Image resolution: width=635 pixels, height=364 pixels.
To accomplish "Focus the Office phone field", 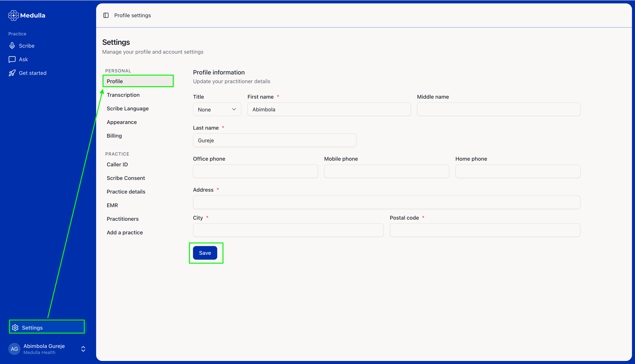I will (255, 171).
